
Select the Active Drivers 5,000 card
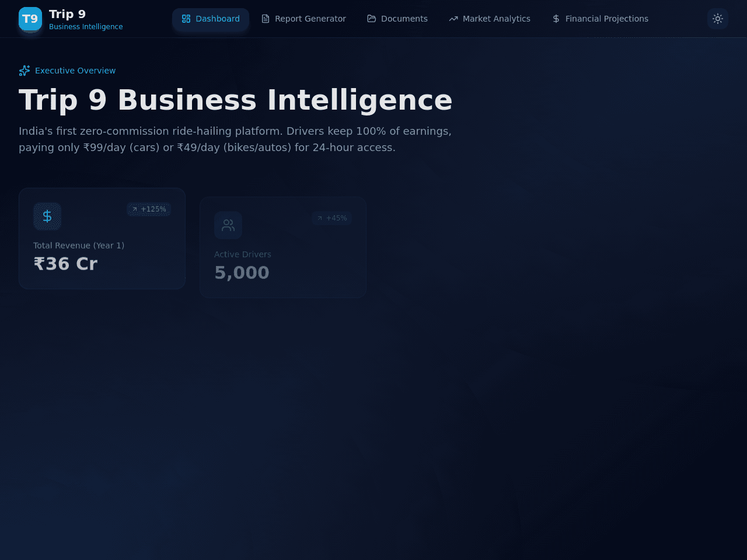tap(283, 247)
